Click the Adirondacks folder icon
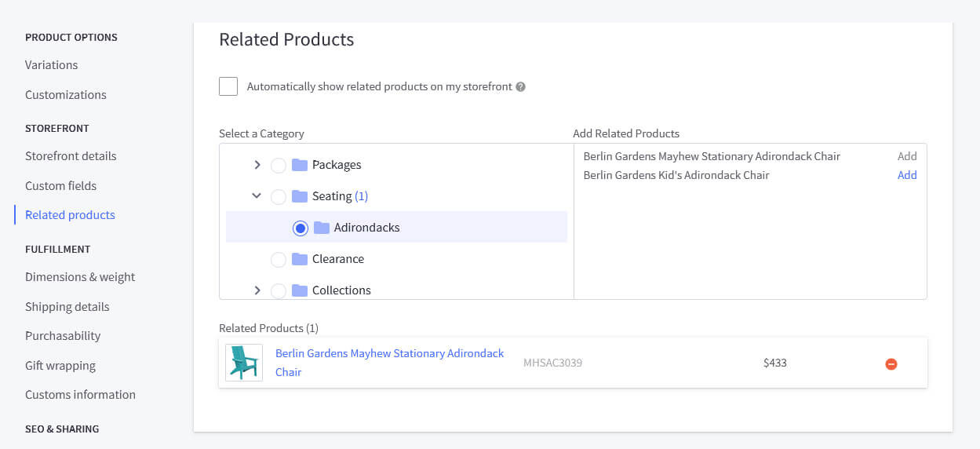 point(322,228)
